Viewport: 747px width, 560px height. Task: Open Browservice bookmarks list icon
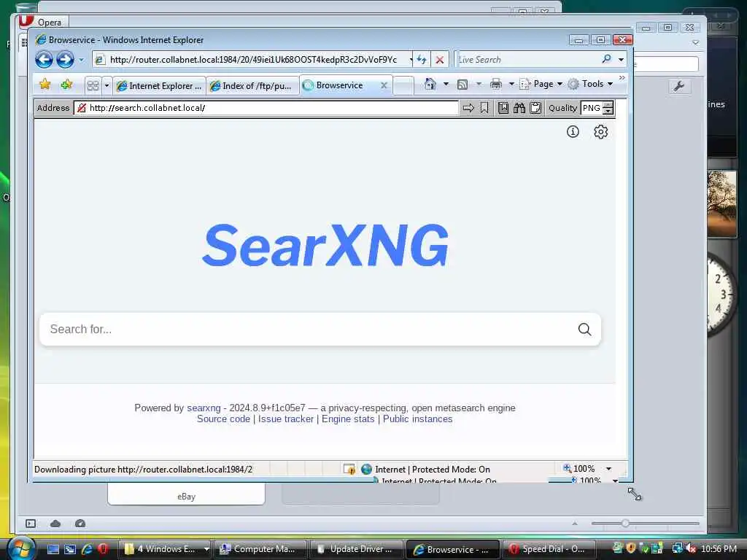503,108
